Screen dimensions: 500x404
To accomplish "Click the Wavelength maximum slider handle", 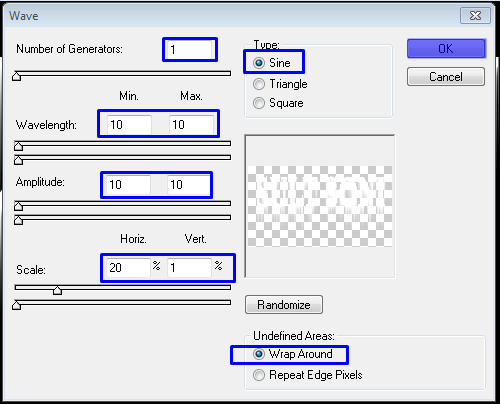I will [19, 160].
